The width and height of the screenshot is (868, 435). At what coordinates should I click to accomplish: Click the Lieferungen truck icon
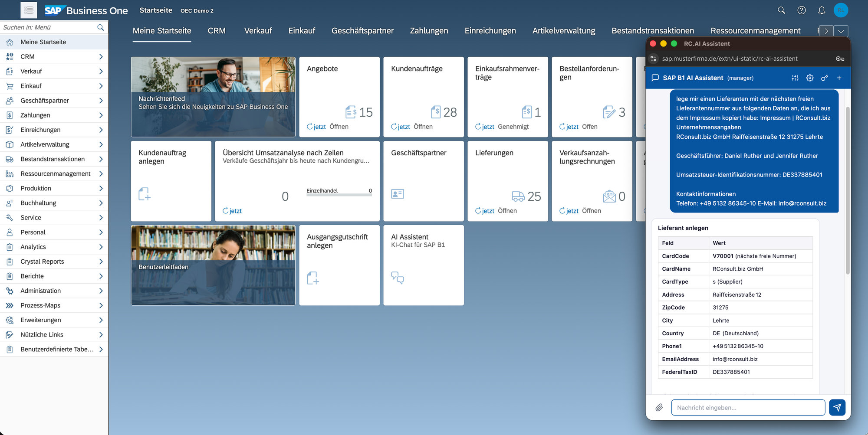click(x=518, y=196)
